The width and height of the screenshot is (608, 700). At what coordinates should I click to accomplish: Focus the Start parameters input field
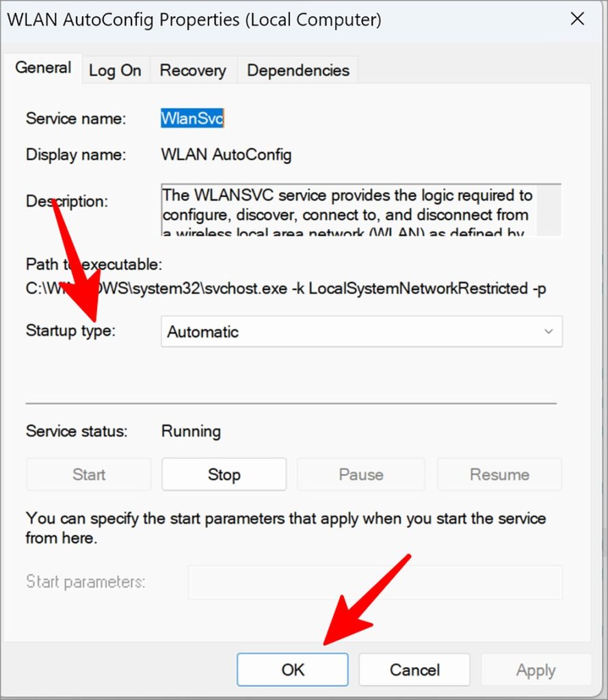point(375,582)
